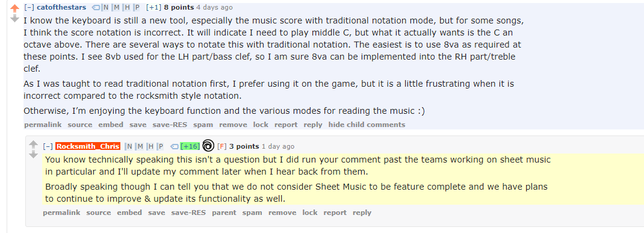Click the Ubisoft swirl flair icon
The image size is (644, 233).
208,146
